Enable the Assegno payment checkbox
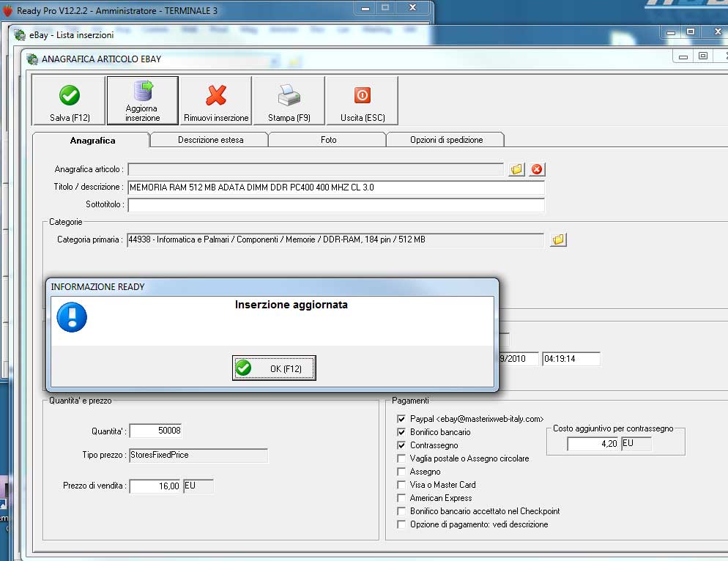This screenshot has width=728, height=561. click(401, 472)
